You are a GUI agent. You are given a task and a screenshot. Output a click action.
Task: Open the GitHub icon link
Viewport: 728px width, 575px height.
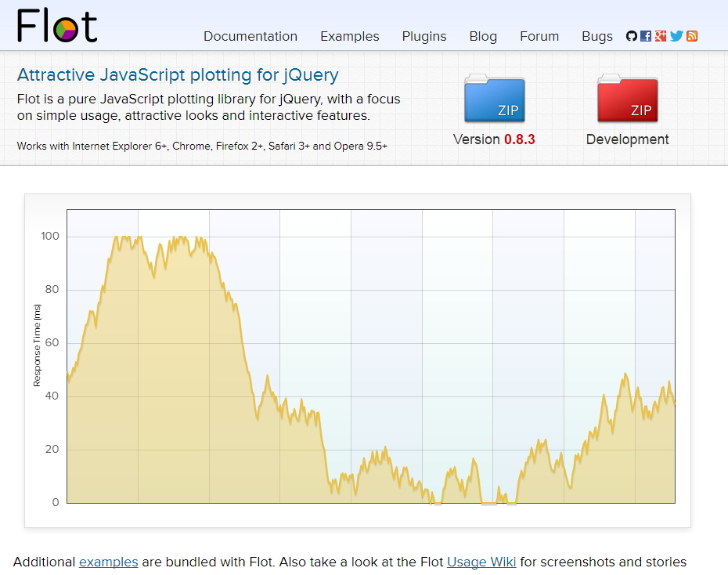[632, 36]
